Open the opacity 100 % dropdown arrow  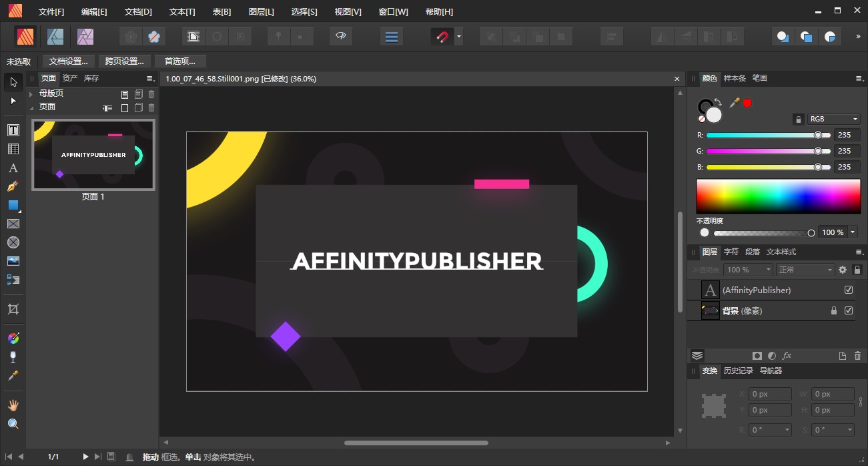853,232
